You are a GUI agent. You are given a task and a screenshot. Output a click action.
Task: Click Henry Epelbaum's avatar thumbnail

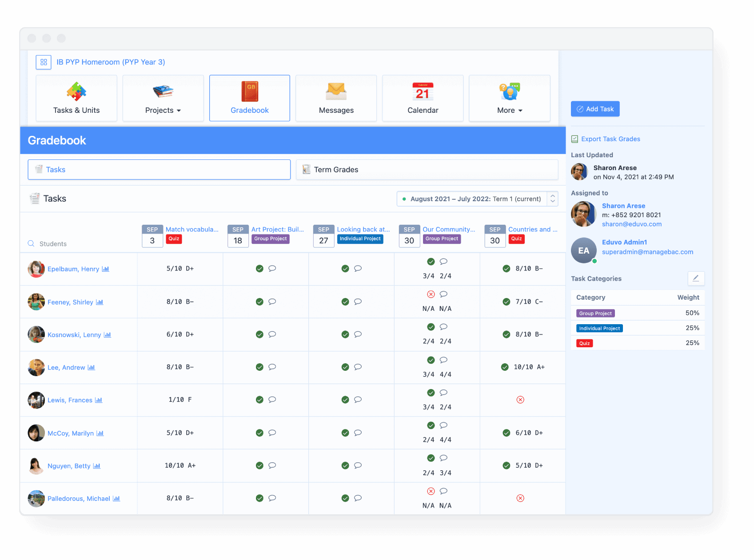36,269
